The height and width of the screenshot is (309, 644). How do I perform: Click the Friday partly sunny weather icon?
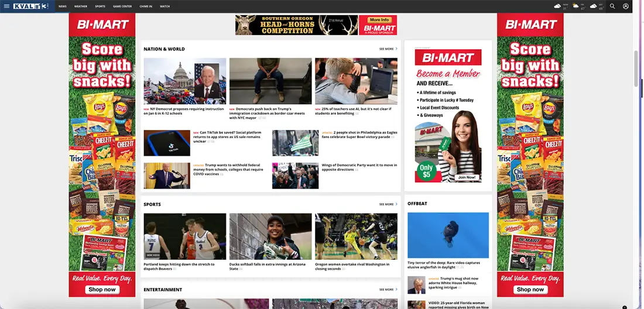coord(576,6)
